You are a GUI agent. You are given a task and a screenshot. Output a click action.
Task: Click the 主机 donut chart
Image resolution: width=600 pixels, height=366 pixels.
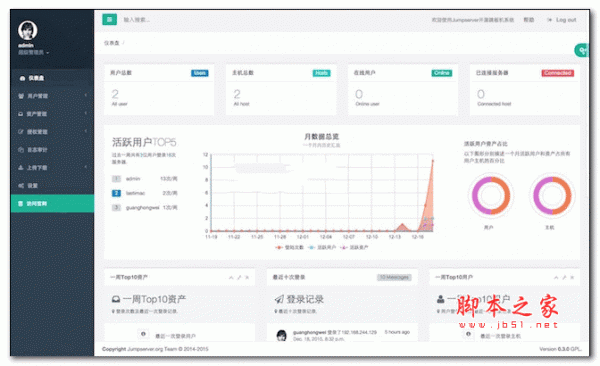pos(552,196)
